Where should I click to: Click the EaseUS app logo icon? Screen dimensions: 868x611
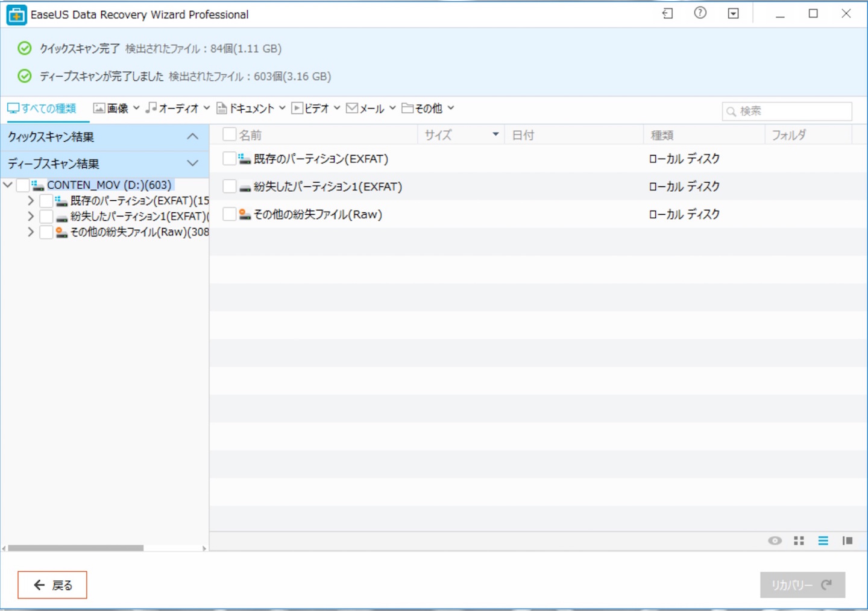tap(16, 14)
